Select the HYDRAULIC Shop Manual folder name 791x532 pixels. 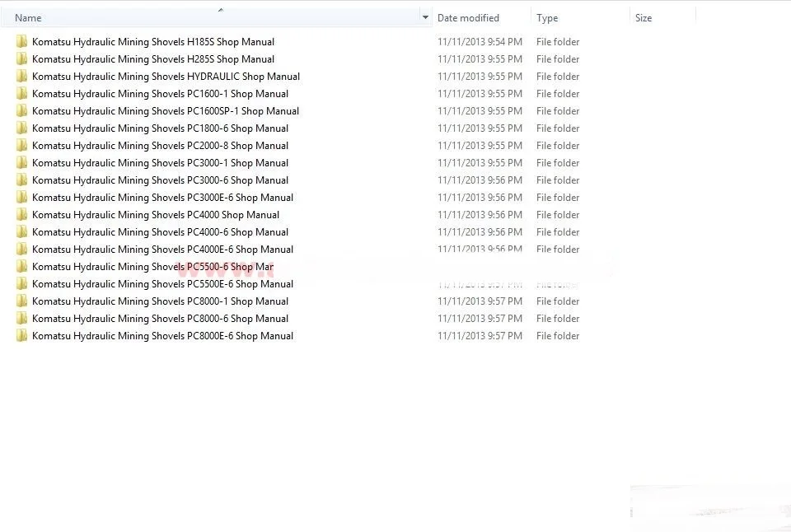click(166, 76)
